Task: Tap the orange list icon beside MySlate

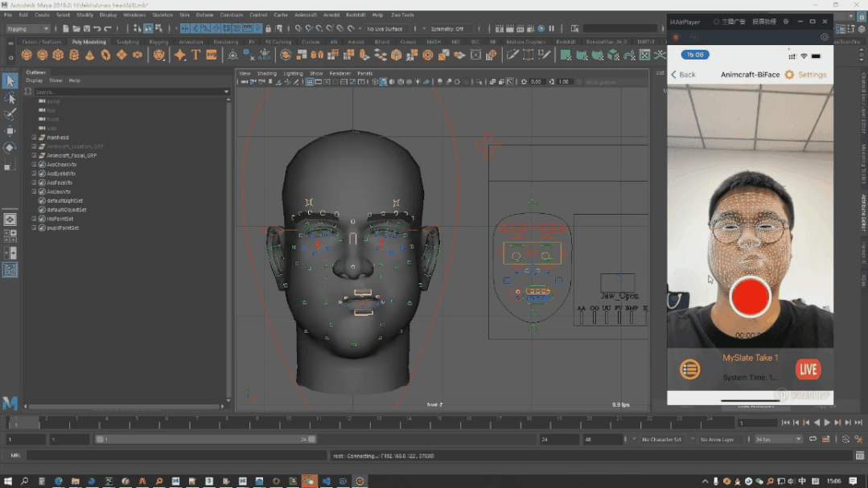Action: click(689, 369)
